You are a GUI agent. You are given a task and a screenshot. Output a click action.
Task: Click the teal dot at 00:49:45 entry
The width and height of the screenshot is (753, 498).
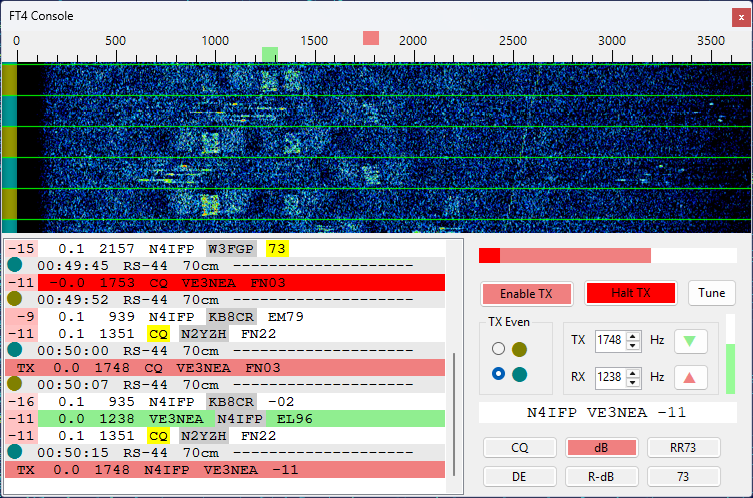(15, 265)
